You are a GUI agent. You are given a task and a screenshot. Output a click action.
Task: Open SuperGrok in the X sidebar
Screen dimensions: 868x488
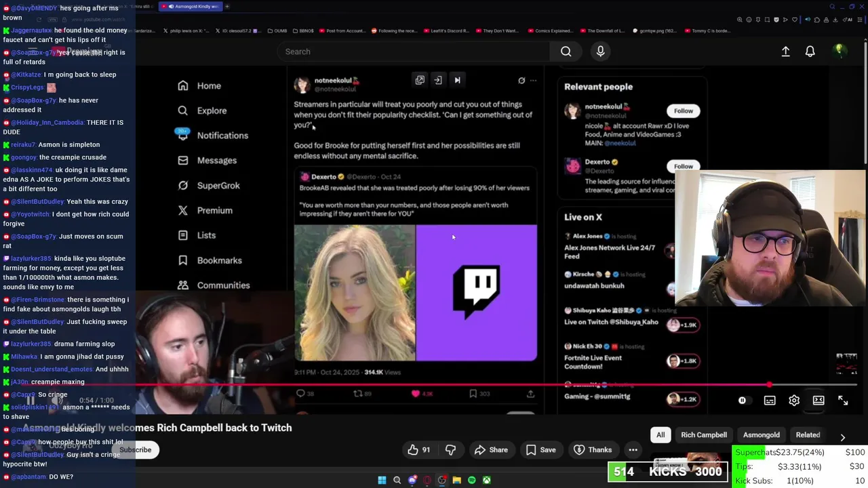[209, 186]
